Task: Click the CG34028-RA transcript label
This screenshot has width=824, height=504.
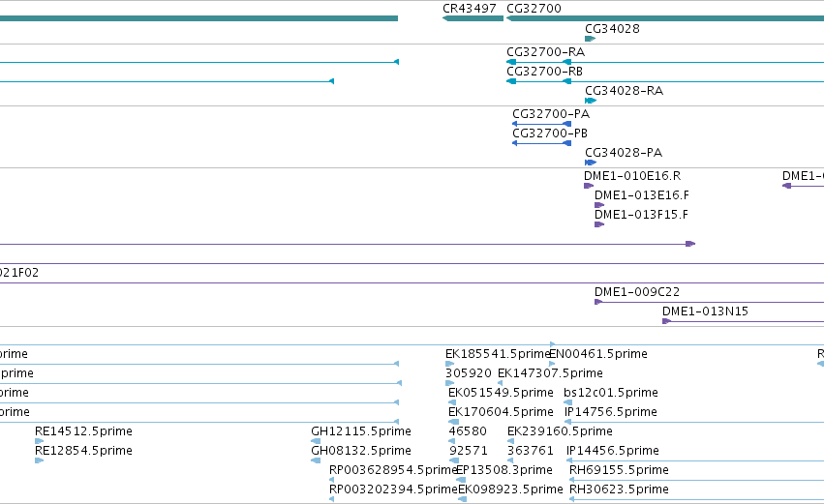Action: click(624, 91)
